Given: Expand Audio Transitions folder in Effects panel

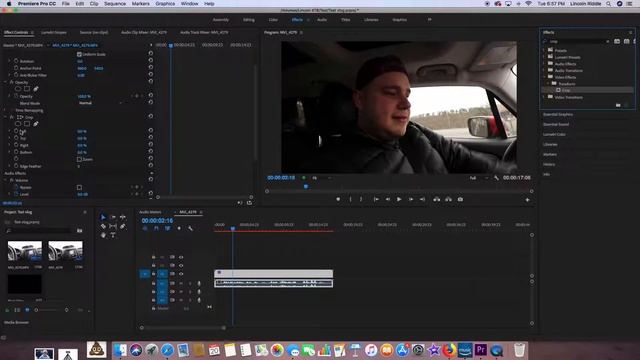Looking at the screenshot, I should click(544, 70).
